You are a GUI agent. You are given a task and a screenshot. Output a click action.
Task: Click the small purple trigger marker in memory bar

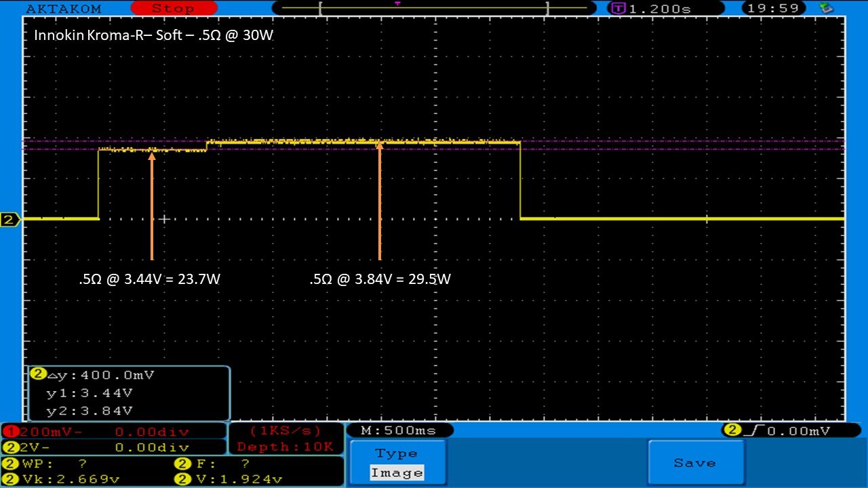pyautogui.click(x=397, y=3)
